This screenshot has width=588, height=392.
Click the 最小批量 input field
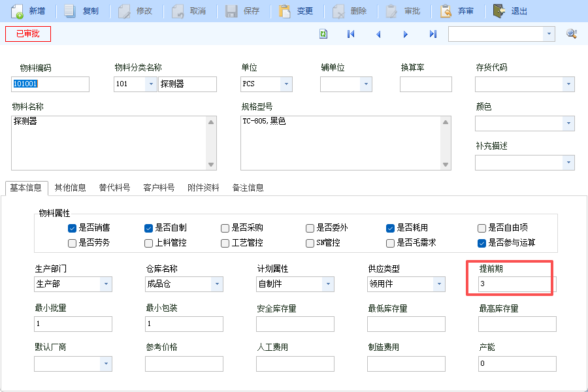tap(73, 324)
